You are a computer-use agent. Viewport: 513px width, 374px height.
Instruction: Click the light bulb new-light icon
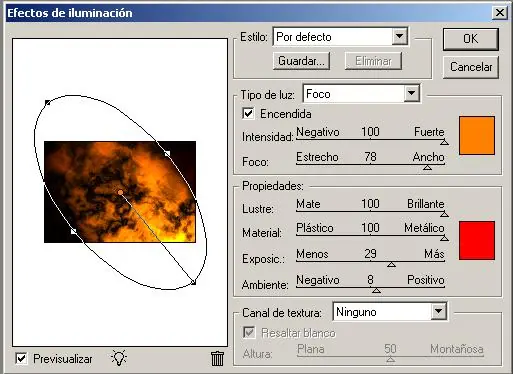pyautogui.click(x=119, y=358)
